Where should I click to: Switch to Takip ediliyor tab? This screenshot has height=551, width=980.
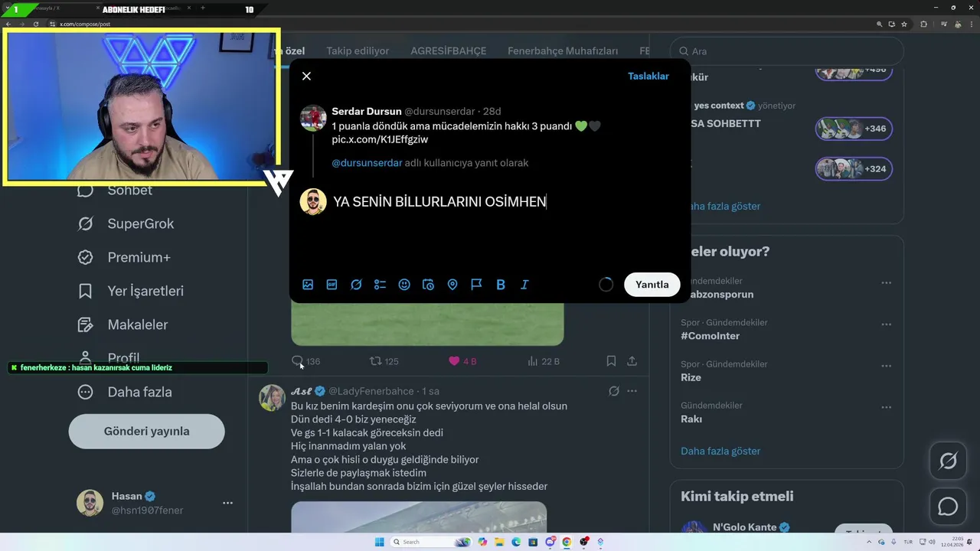pos(358,51)
